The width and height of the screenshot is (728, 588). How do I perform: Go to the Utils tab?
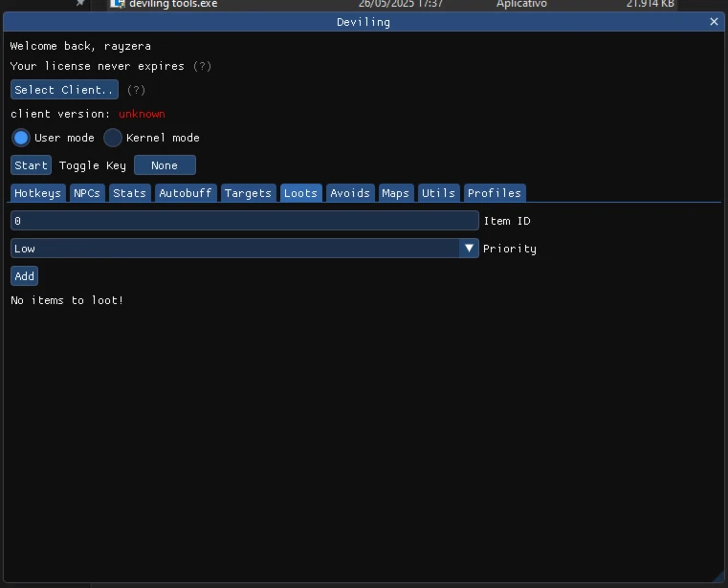click(438, 193)
